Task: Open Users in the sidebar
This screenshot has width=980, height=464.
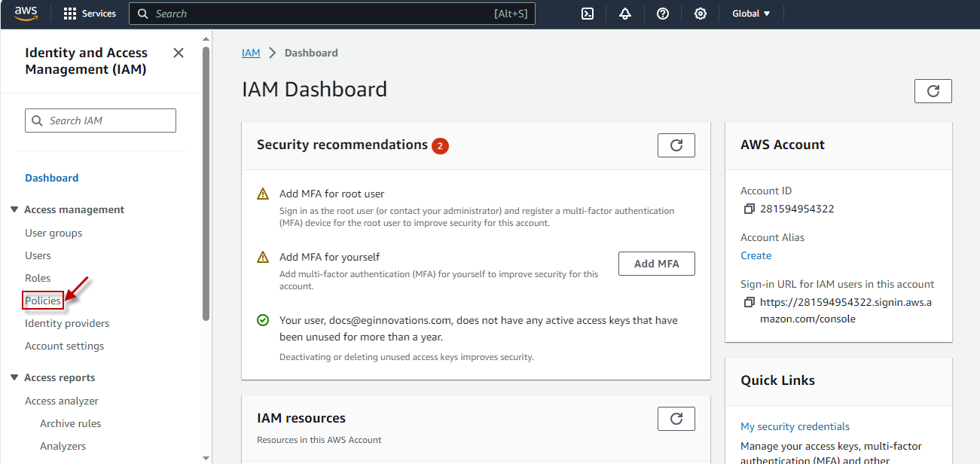Action: pyautogui.click(x=38, y=255)
